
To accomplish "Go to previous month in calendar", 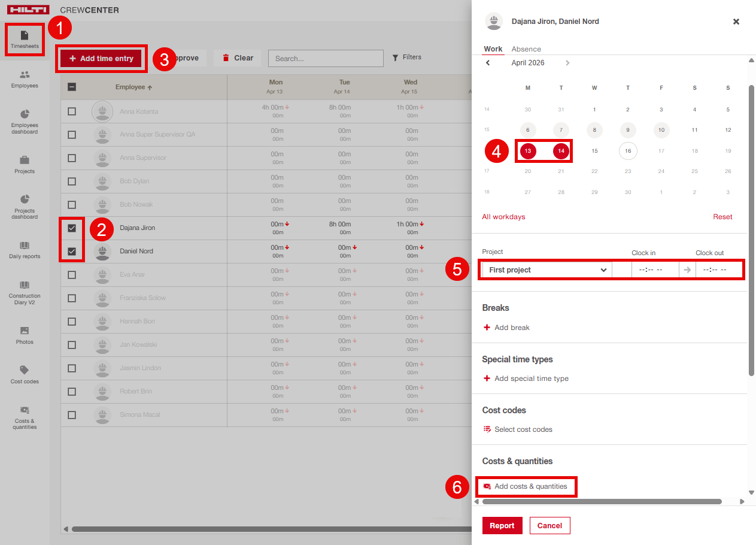I will (488, 63).
